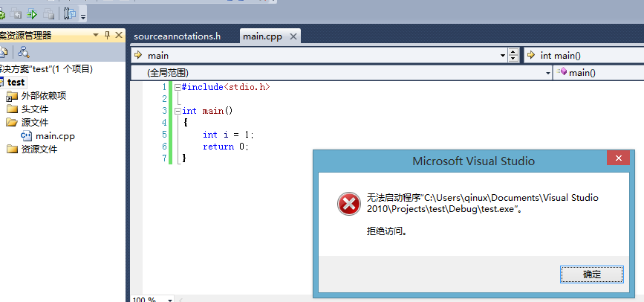
Task: Click the "int i = 1;" code line
Action: tap(228, 135)
